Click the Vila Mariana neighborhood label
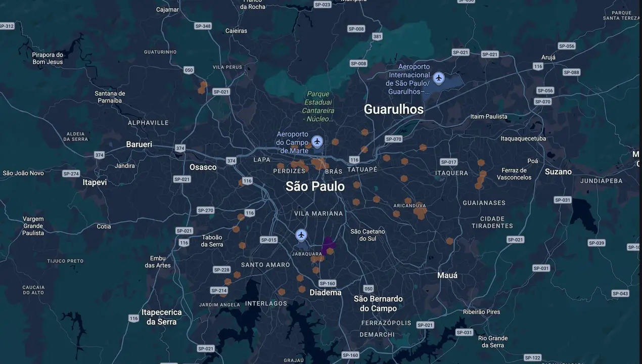 (x=318, y=213)
